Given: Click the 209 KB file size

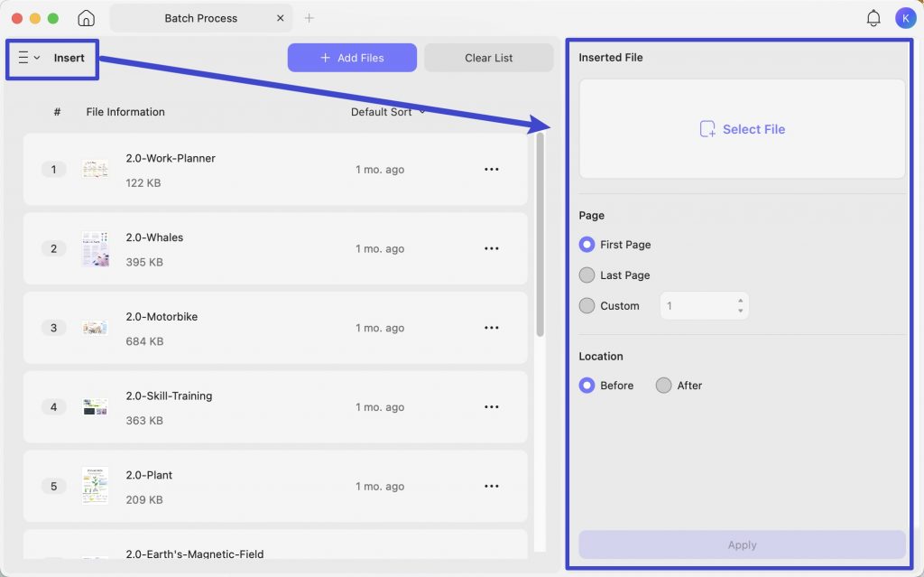Looking at the screenshot, I should click(144, 499).
